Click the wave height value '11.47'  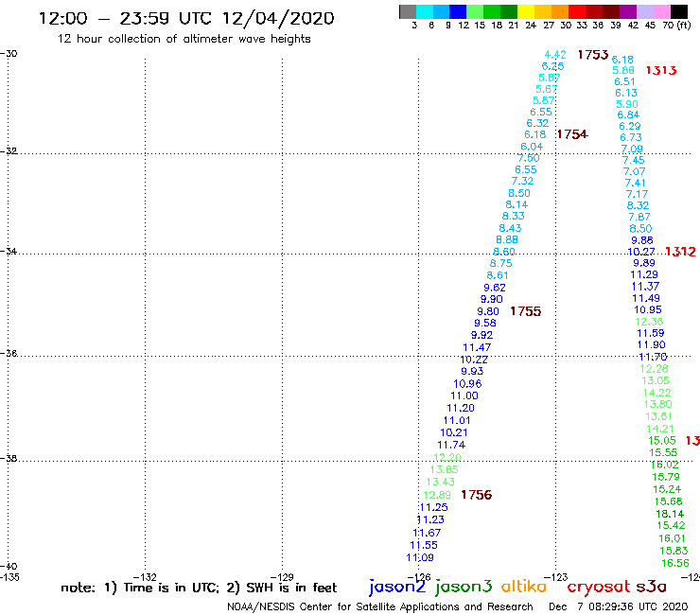pyautogui.click(x=477, y=347)
